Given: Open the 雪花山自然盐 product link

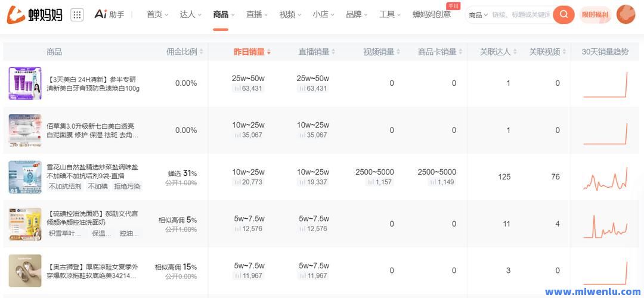Looking at the screenshot, I should [92, 172].
